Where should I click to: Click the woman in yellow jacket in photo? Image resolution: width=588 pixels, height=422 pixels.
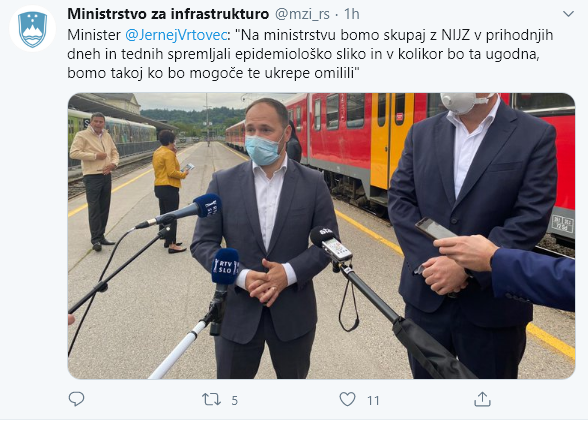169,191
